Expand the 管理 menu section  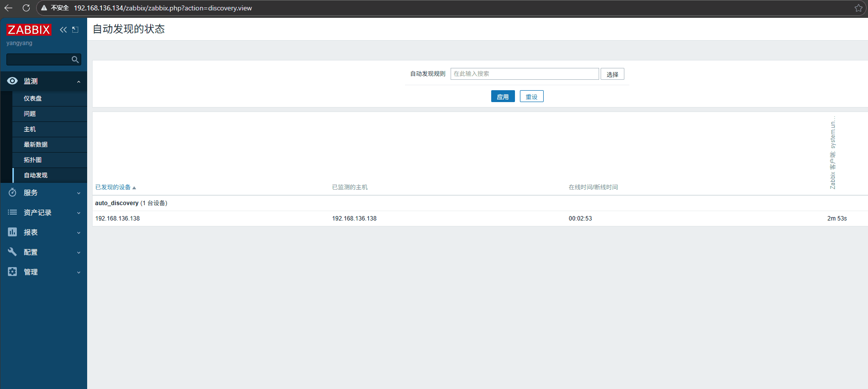[x=79, y=273]
